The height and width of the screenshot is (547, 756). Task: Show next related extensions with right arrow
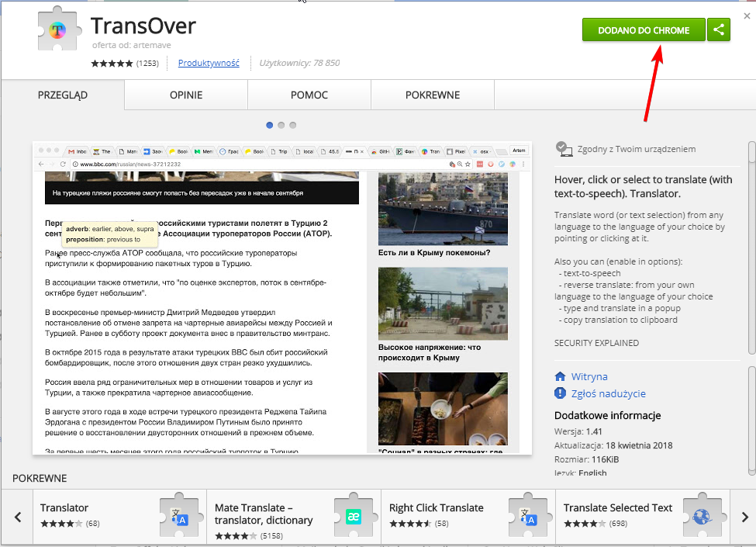pos(744,517)
